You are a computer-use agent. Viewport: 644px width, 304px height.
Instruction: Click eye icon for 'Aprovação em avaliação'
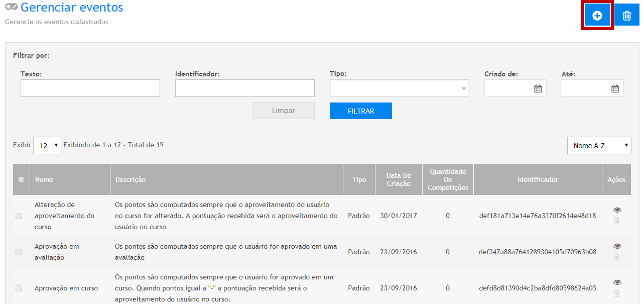617,246
